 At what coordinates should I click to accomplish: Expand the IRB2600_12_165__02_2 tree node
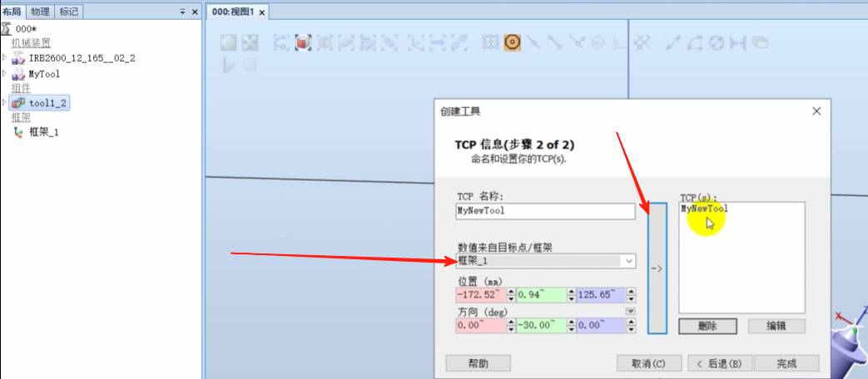click(5, 57)
